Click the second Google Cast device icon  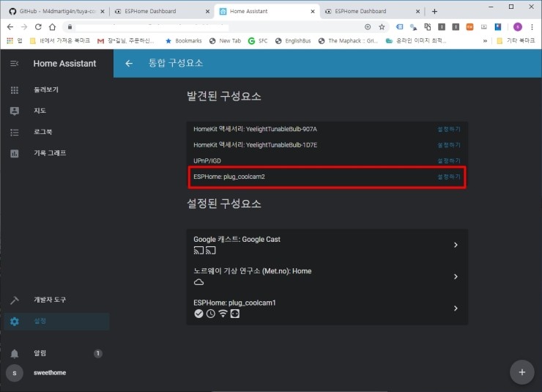[211, 250]
